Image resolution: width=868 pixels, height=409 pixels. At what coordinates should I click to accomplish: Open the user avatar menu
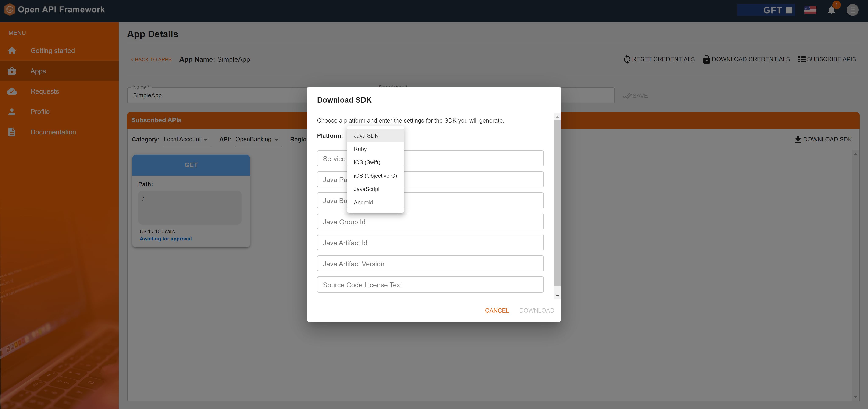point(853,10)
